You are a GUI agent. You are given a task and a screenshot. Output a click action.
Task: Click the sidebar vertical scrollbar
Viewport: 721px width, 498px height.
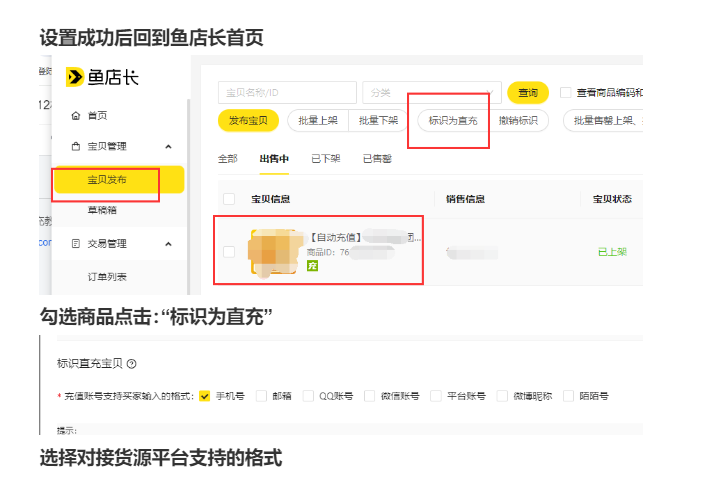point(188,197)
